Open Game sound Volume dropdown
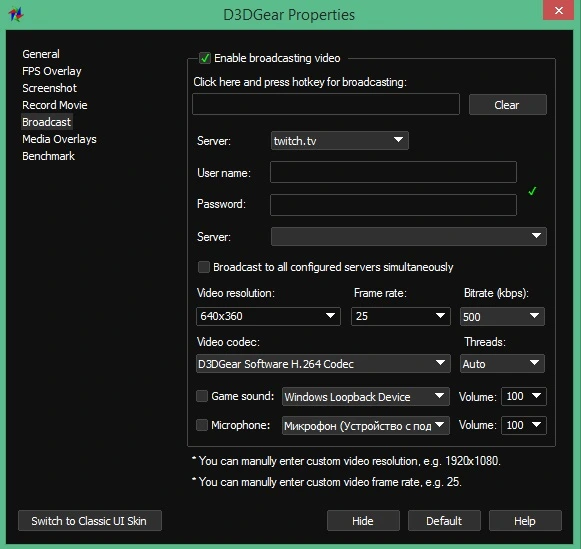 (x=524, y=396)
